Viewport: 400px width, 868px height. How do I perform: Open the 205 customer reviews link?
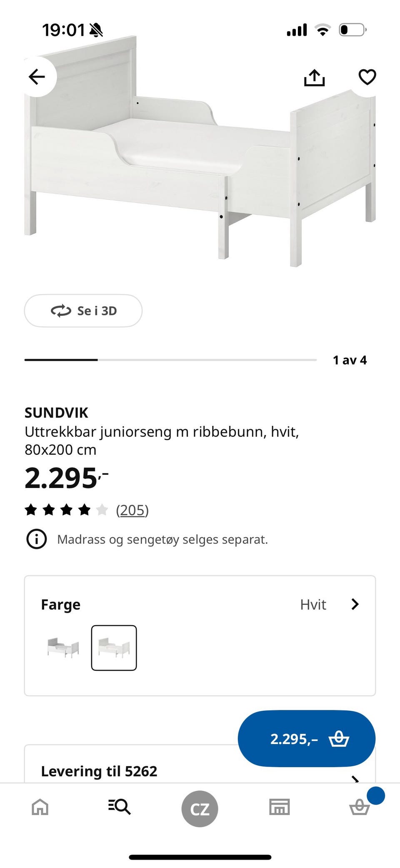pyautogui.click(x=132, y=510)
